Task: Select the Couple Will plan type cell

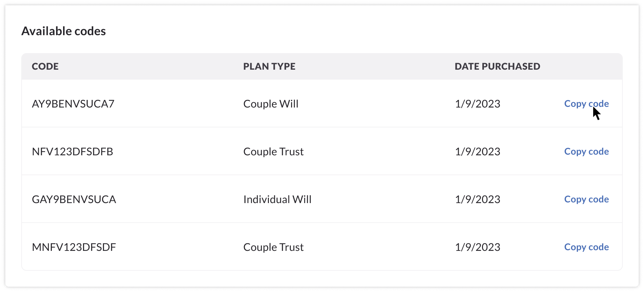Action: tap(271, 104)
